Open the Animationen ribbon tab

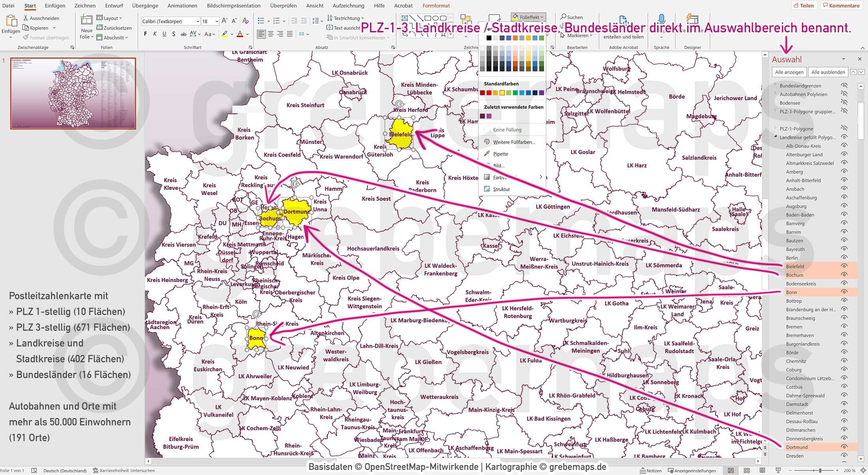[182, 6]
